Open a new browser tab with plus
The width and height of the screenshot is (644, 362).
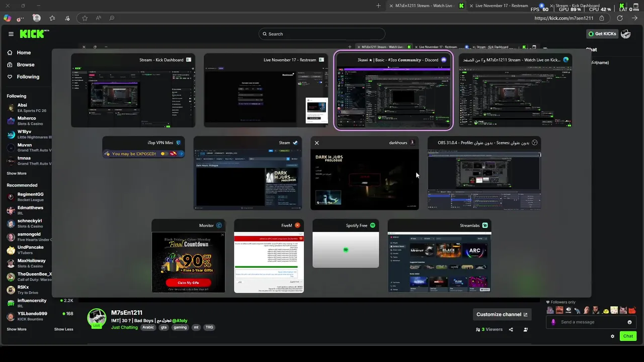coord(378,6)
